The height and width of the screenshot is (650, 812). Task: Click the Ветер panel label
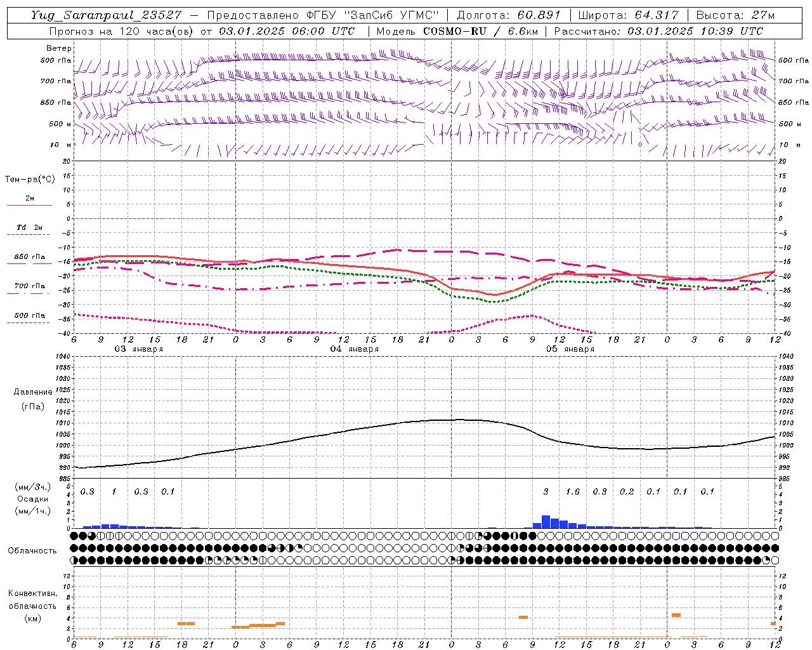59,48
